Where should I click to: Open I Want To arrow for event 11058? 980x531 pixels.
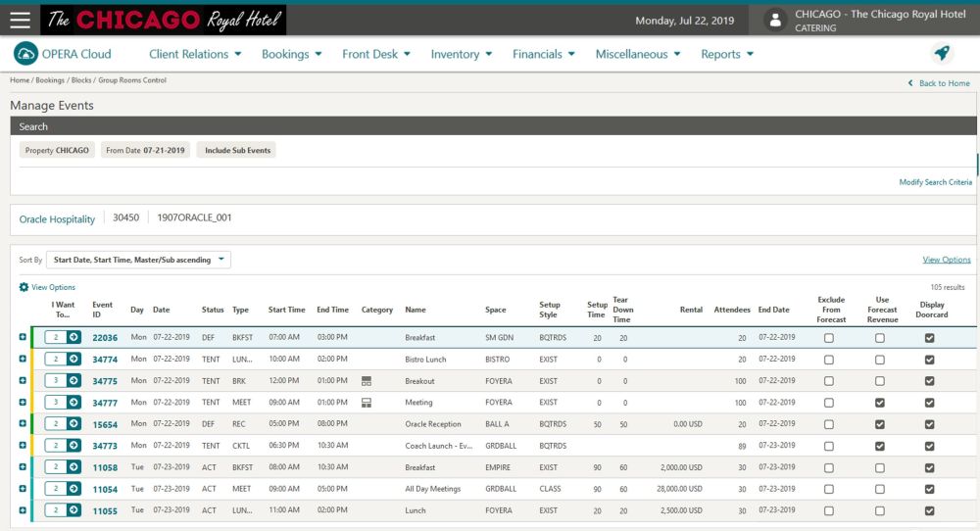click(x=73, y=467)
